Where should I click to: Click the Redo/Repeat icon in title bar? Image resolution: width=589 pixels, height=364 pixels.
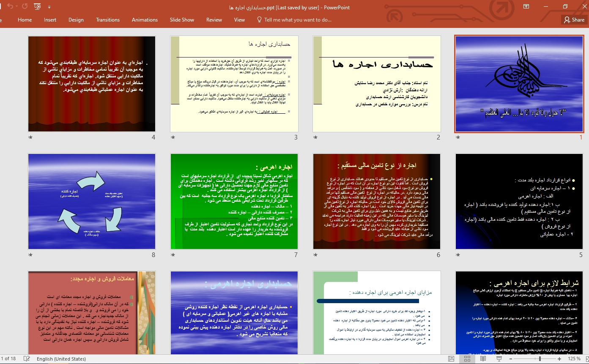(x=25, y=7)
